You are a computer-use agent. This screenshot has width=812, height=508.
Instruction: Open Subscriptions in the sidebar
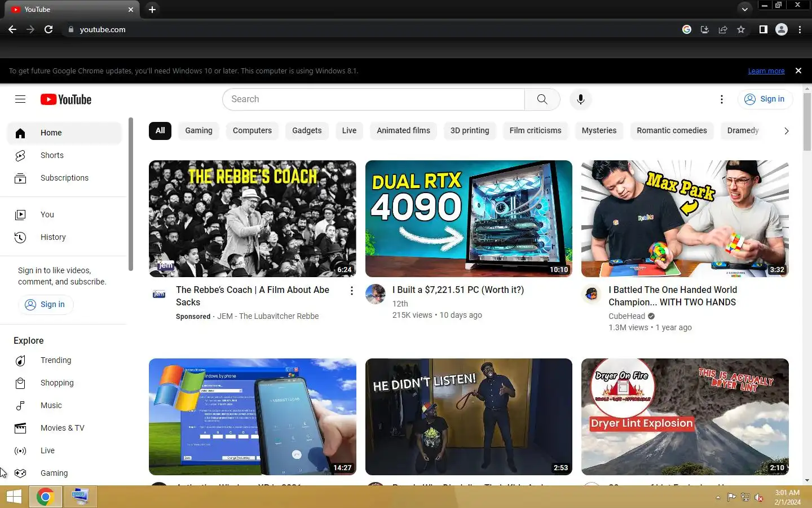[64, 178]
